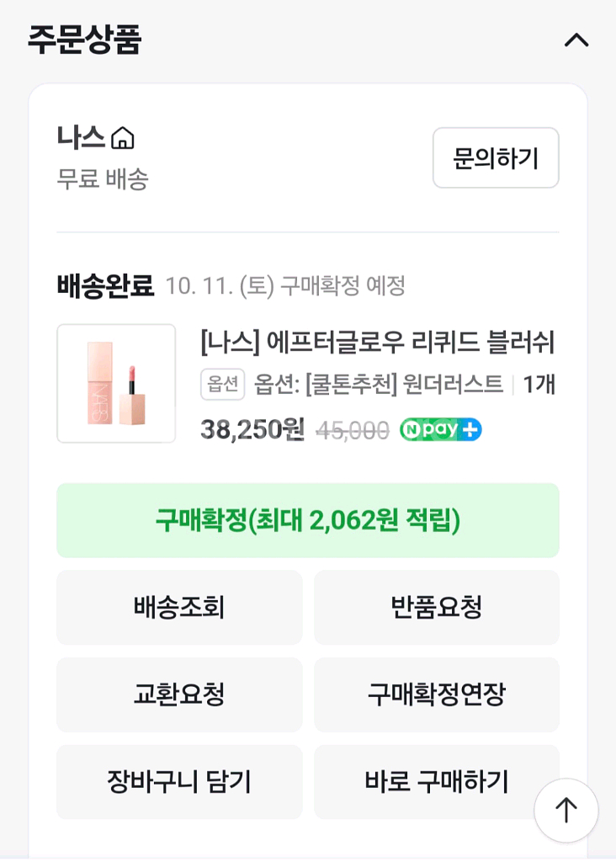Viewport: 616px width, 862px height.
Task: Tap the Npay plus badge icon
Action: click(x=440, y=429)
